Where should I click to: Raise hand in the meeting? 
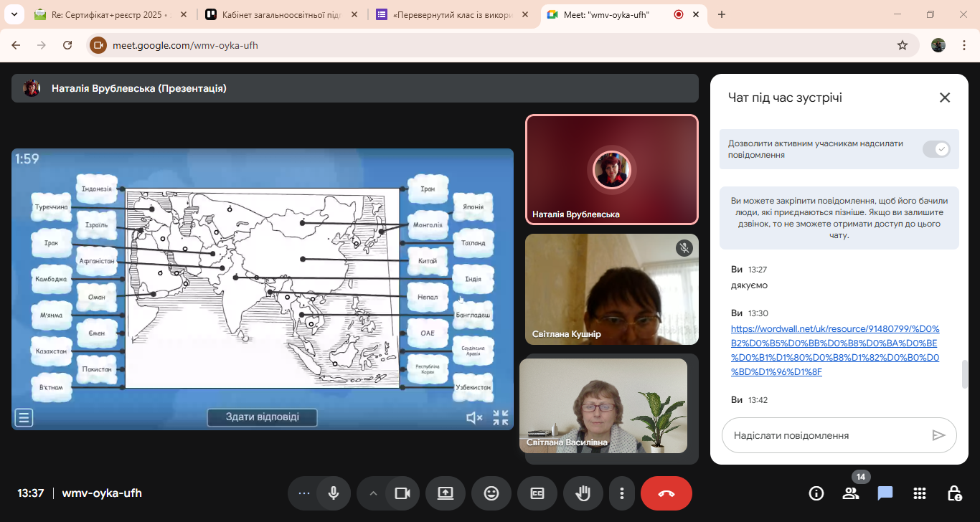click(583, 493)
